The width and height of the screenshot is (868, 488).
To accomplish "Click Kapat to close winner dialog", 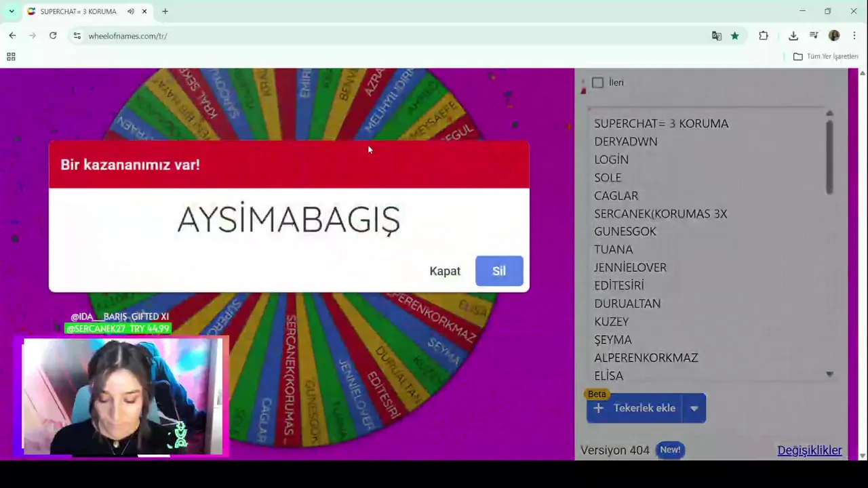I will 445,271.
